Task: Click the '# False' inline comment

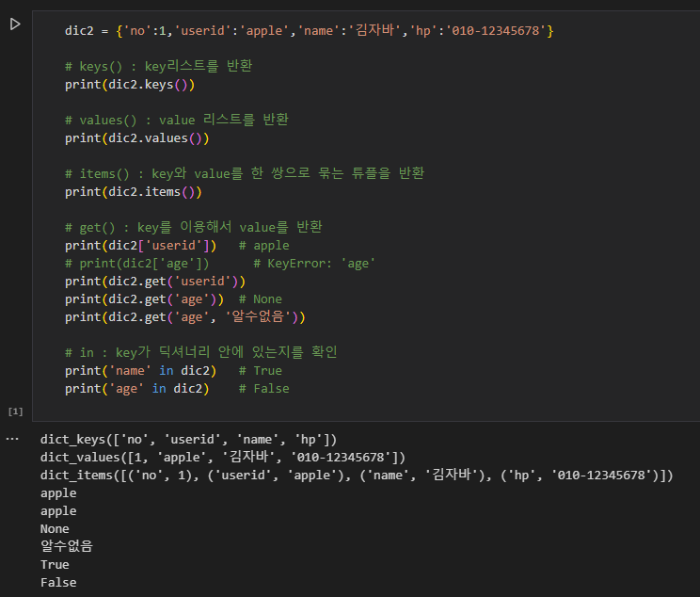Action: [x=263, y=388]
